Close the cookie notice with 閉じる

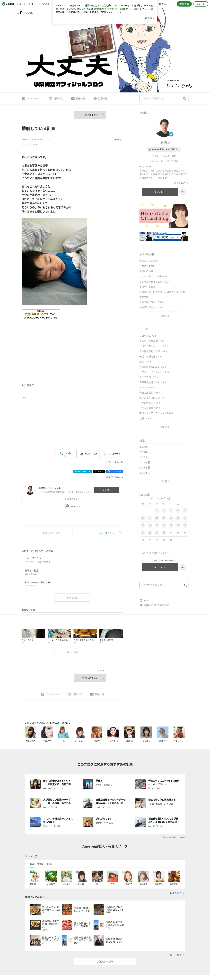pos(149,18)
